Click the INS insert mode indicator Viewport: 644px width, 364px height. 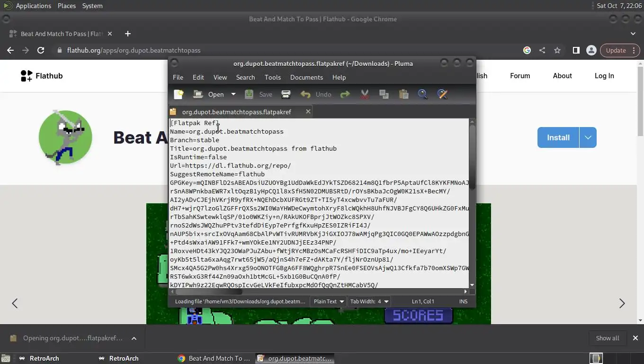[463, 301]
